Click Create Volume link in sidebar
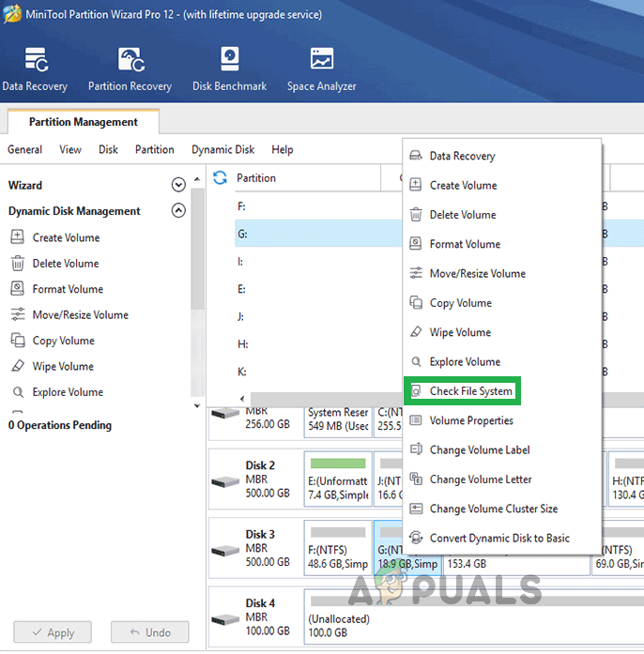The image size is (644, 654). (x=67, y=237)
